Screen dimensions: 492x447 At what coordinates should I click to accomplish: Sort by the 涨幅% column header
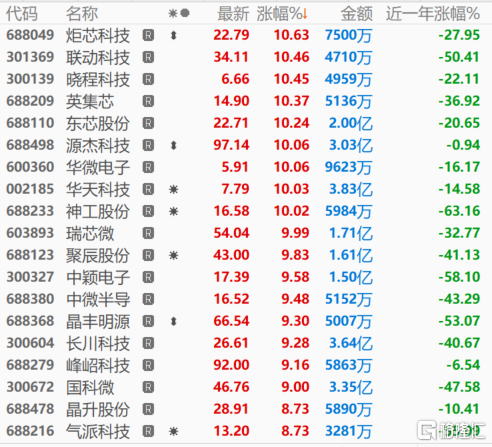[x=282, y=14]
